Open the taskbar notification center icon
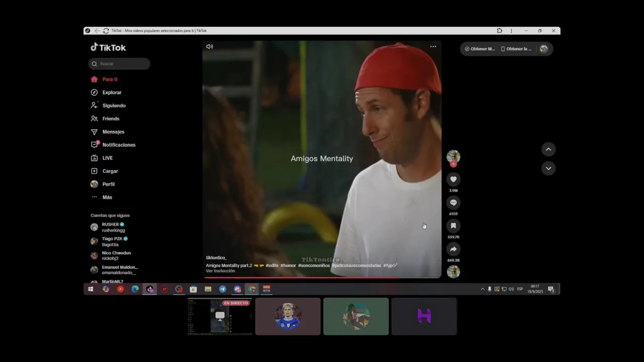Image resolution: width=644 pixels, height=362 pixels. pyautogui.click(x=551, y=289)
